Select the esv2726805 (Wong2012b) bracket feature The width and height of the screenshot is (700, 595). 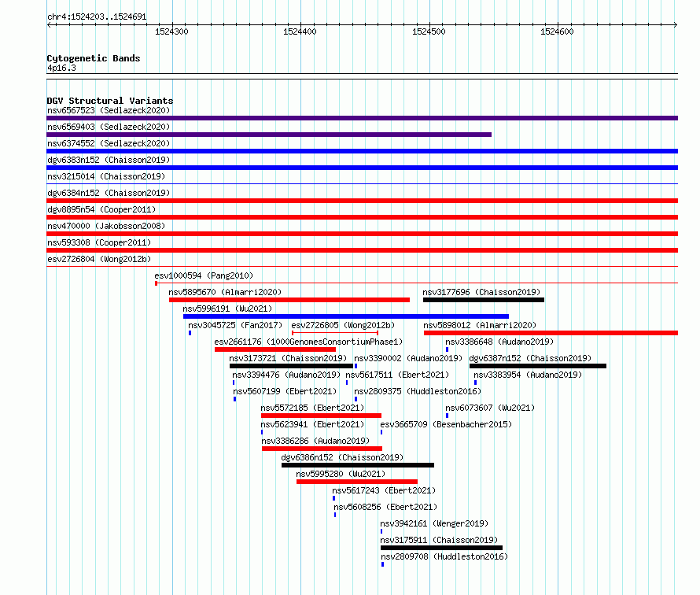(335, 333)
